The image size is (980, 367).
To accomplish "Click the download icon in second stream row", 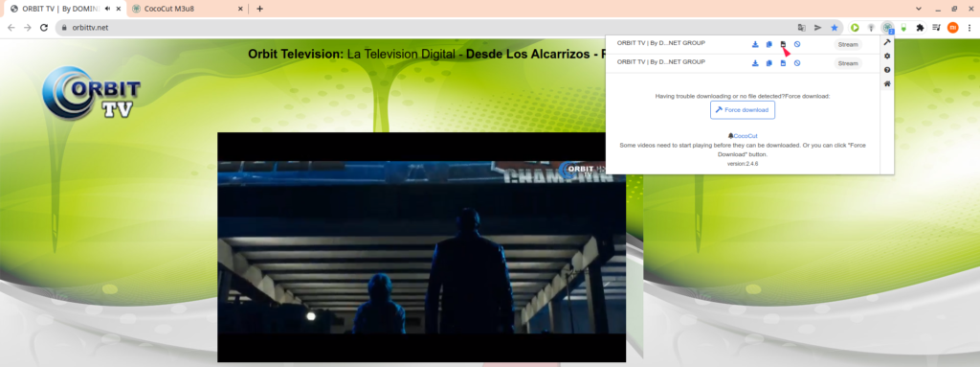I will 755,63.
